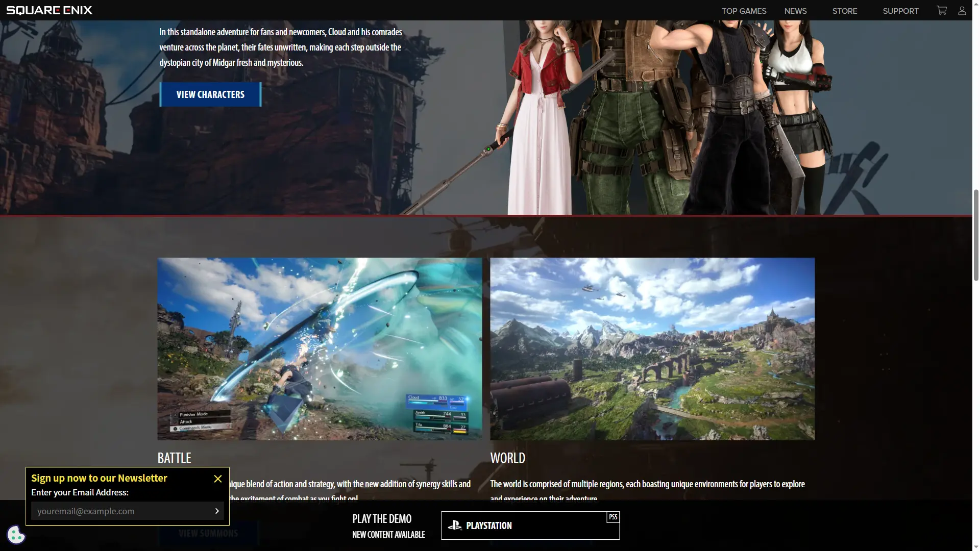Click the page vertical scrollbar
This screenshot has width=980, height=551.
[976, 235]
